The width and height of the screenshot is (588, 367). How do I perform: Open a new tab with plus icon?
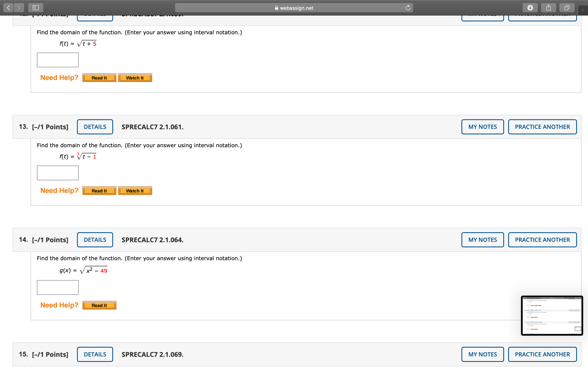(583, 10)
